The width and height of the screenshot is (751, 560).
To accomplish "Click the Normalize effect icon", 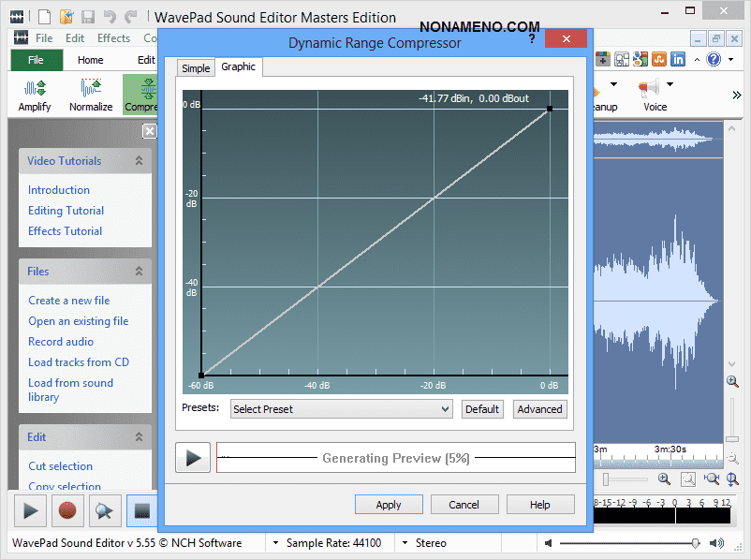I will [91, 94].
